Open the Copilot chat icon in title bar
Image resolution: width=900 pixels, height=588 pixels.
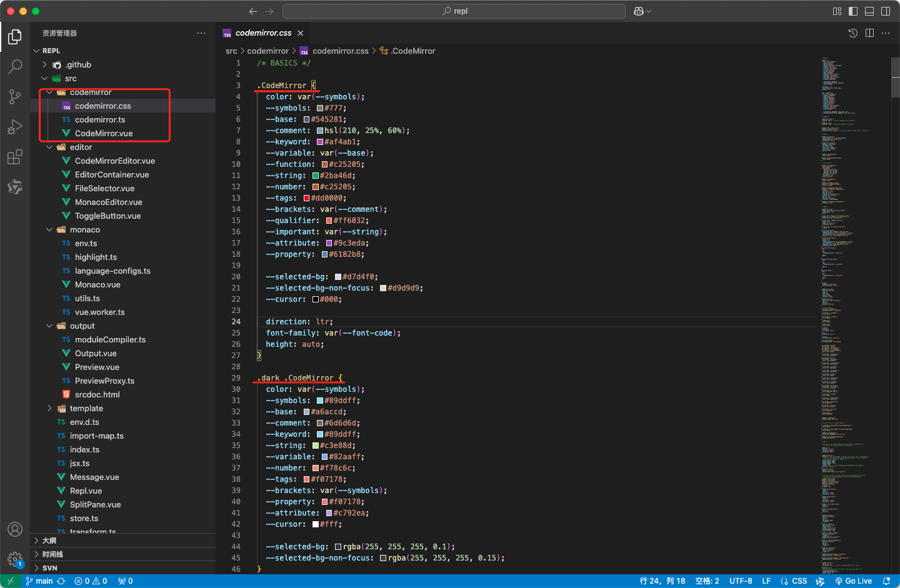pos(639,11)
